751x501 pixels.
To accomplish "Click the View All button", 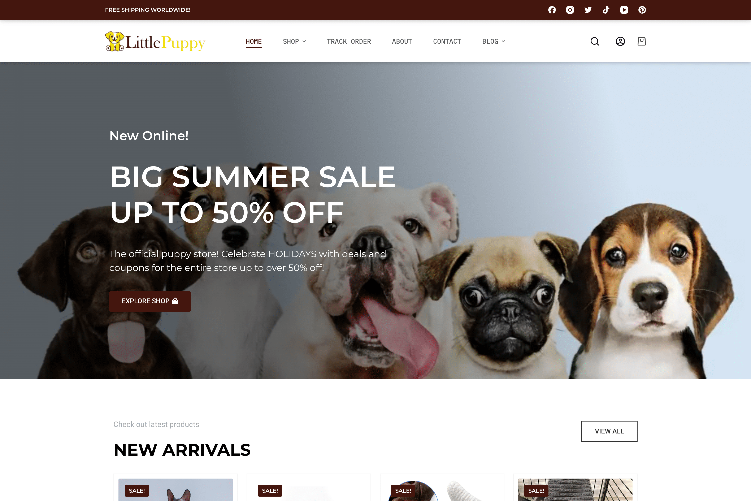I will (x=609, y=431).
